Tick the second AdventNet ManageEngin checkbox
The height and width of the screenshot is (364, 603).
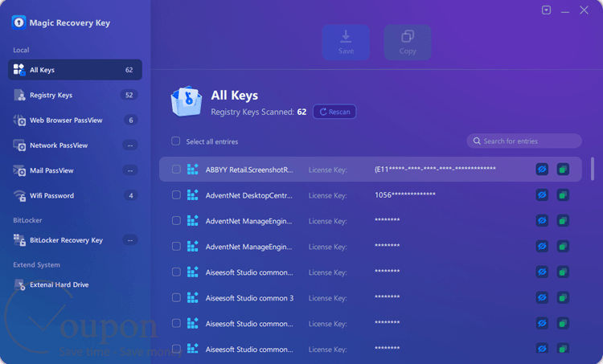[176, 247]
